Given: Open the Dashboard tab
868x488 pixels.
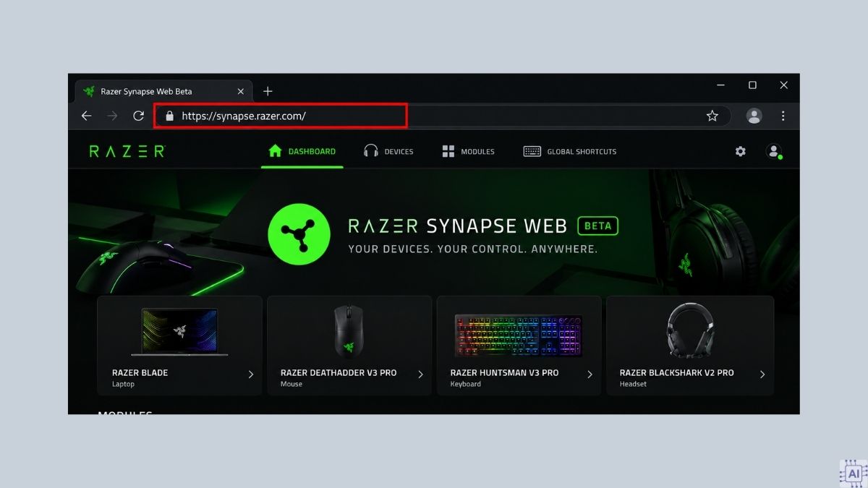Looking at the screenshot, I should (302, 151).
